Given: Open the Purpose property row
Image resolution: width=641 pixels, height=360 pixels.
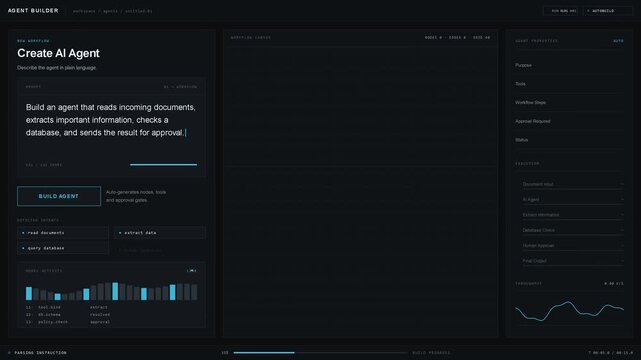Looking at the screenshot, I should [x=569, y=65].
